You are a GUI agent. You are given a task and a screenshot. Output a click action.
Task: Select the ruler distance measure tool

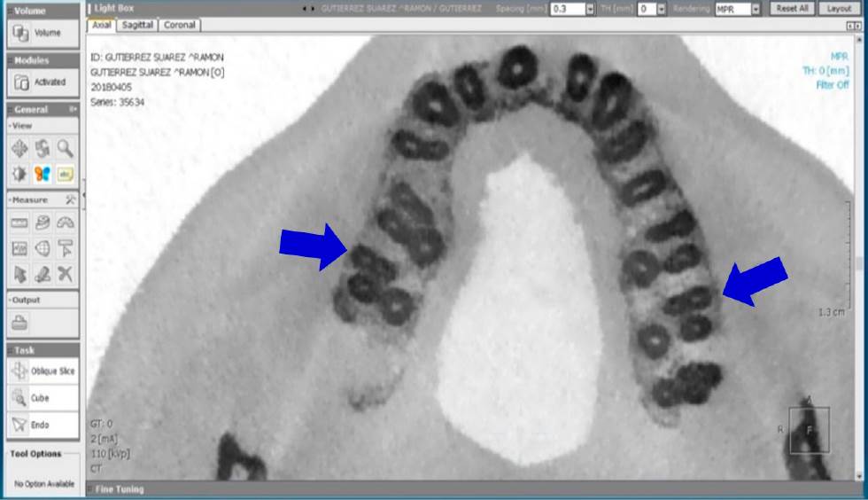19,223
